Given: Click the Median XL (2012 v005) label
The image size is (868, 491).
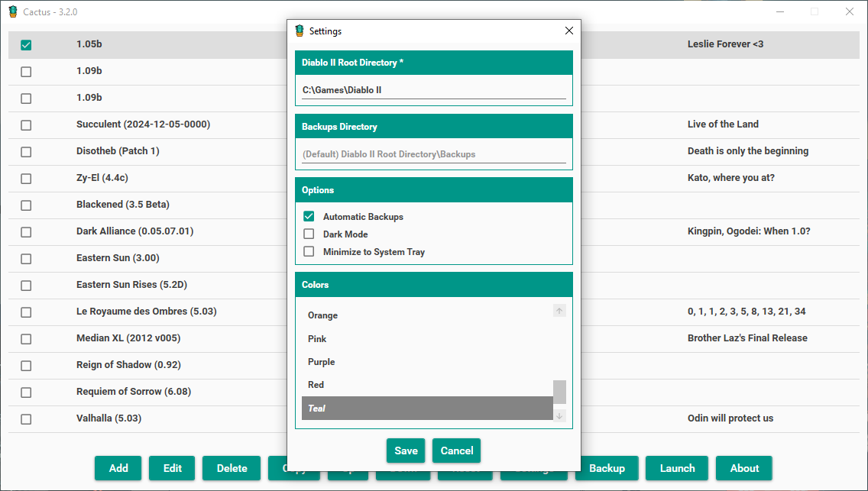Looking at the screenshot, I should (128, 338).
